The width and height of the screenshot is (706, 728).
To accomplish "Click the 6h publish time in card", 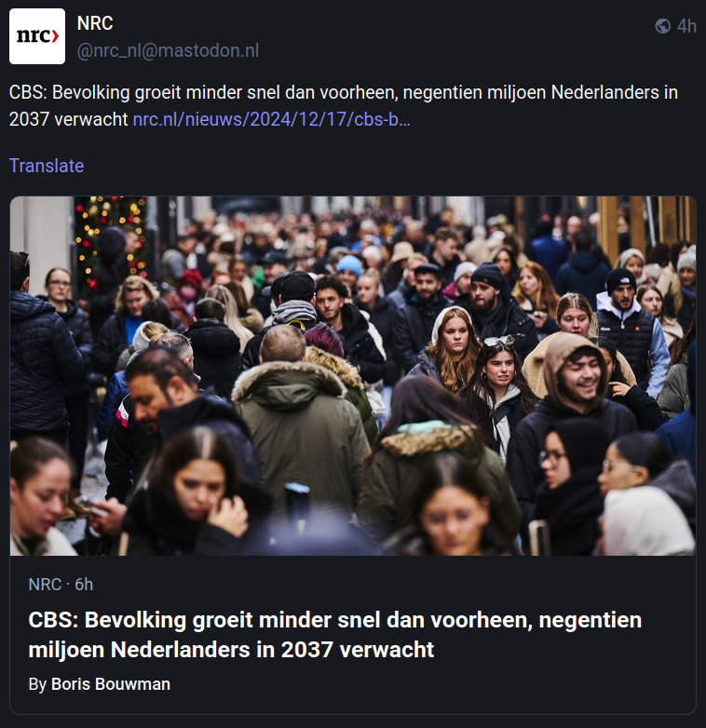I will (84, 584).
